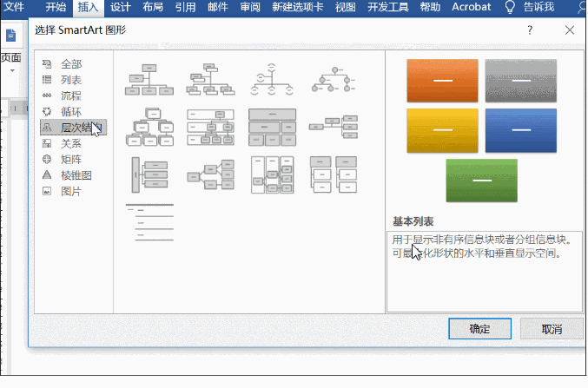Click the green preview block

tap(482, 181)
